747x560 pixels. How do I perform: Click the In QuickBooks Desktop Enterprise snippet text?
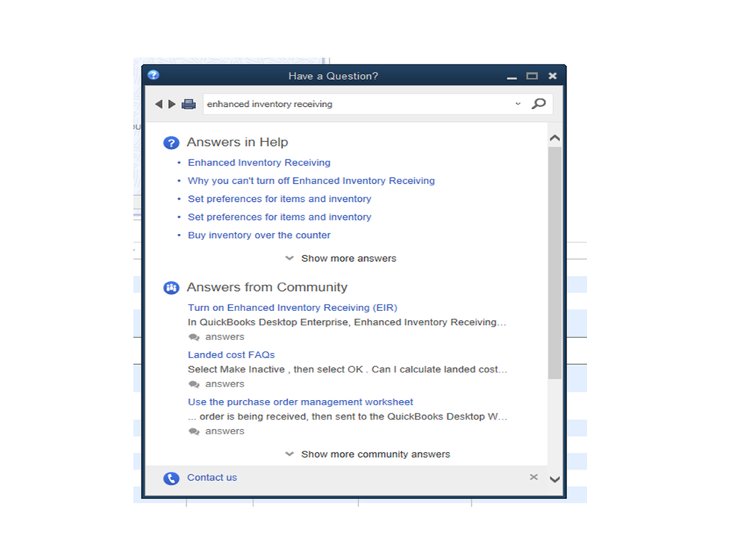coord(347,322)
